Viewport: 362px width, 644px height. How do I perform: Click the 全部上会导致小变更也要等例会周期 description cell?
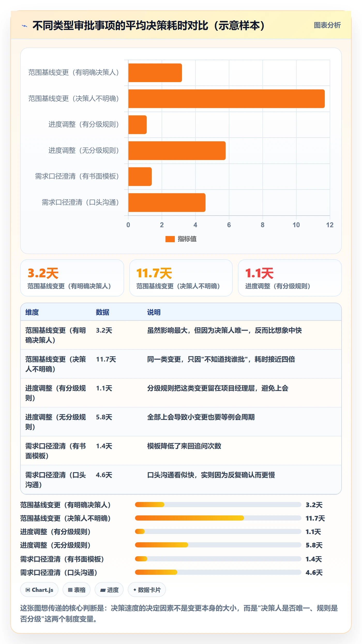point(201,417)
